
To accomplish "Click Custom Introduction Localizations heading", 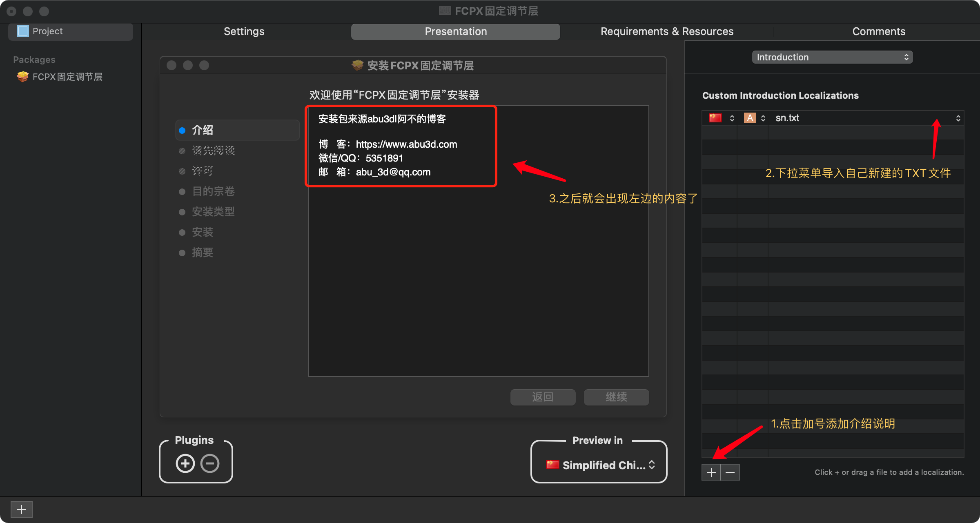I will [x=780, y=95].
